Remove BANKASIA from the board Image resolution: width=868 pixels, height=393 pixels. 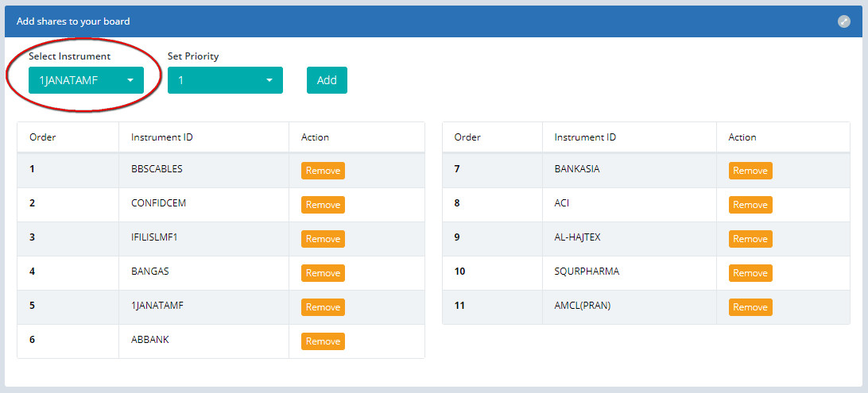pyautogui.click(x=750, y=171)
